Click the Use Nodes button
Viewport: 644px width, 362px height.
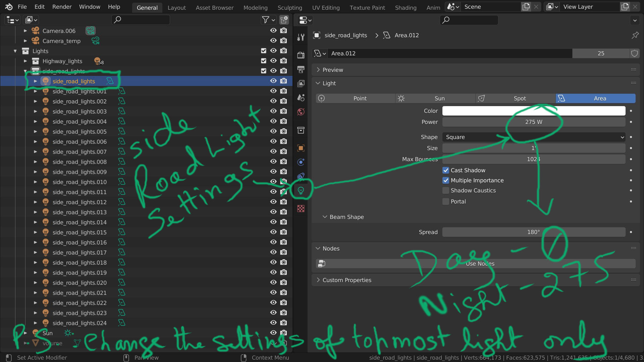pyautogui.click(x=476, y=264)
